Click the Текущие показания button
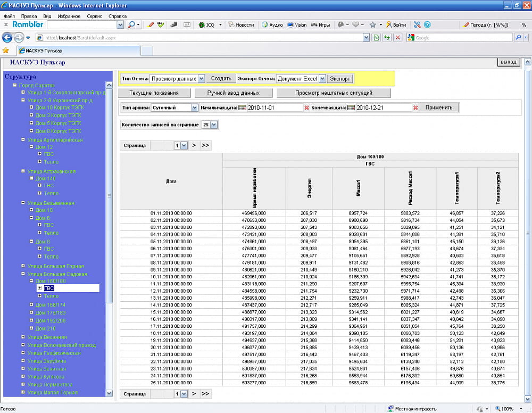Image resolution: width=532 pixels, height=413 pixels. tap(154, 93)
